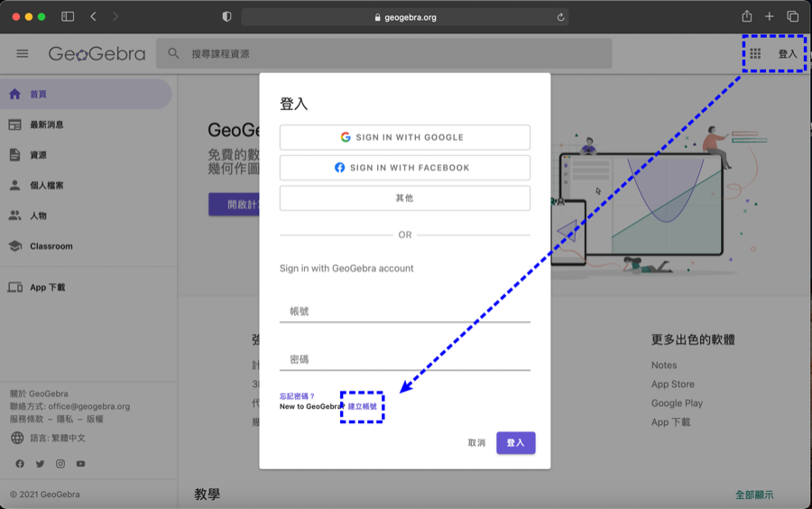Click the 全部顯示 link
This screenshot has width=812, height=509.
[754, 495]
